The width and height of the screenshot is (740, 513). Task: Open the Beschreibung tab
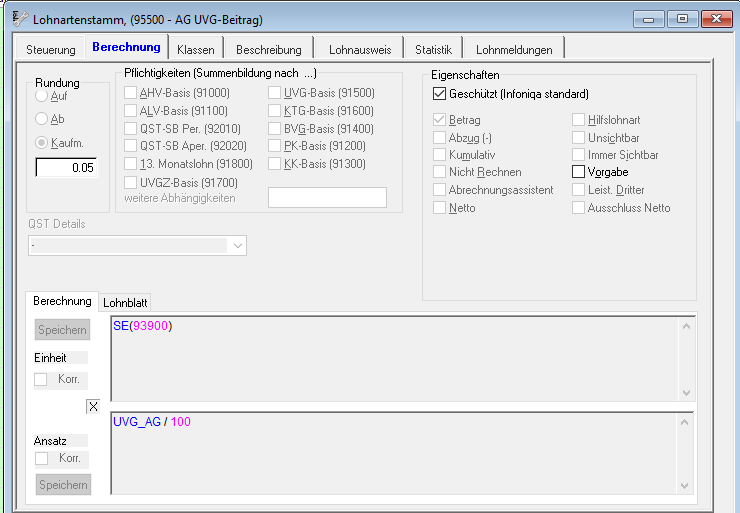point(269,49)
